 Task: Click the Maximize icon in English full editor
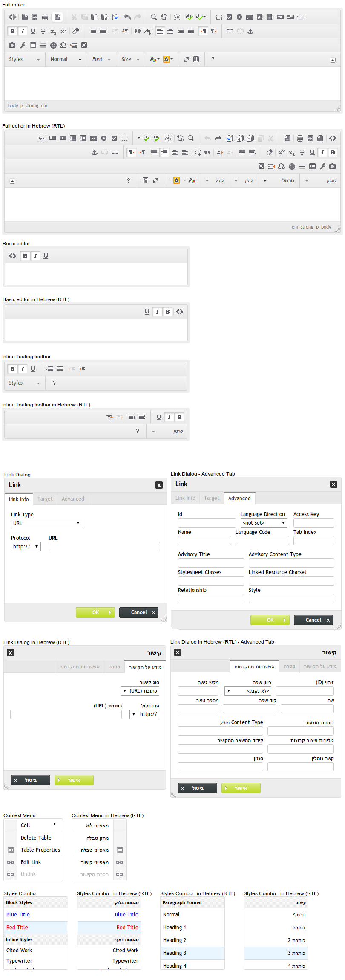click(x=186, y=60)
